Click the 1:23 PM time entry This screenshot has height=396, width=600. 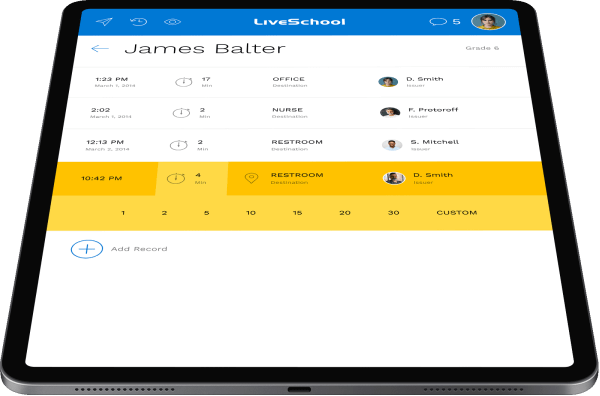[x=112, y=79]
